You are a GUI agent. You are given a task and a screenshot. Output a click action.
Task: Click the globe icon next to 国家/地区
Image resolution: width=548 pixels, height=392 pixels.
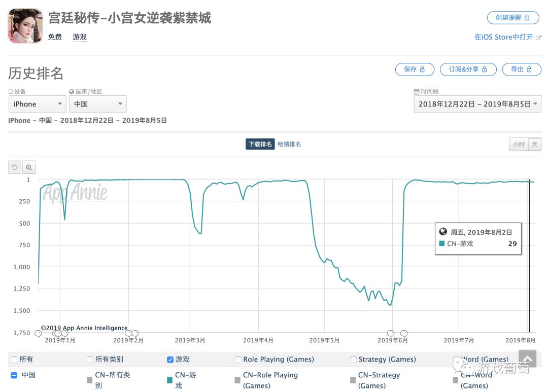[x=72, y=90]
